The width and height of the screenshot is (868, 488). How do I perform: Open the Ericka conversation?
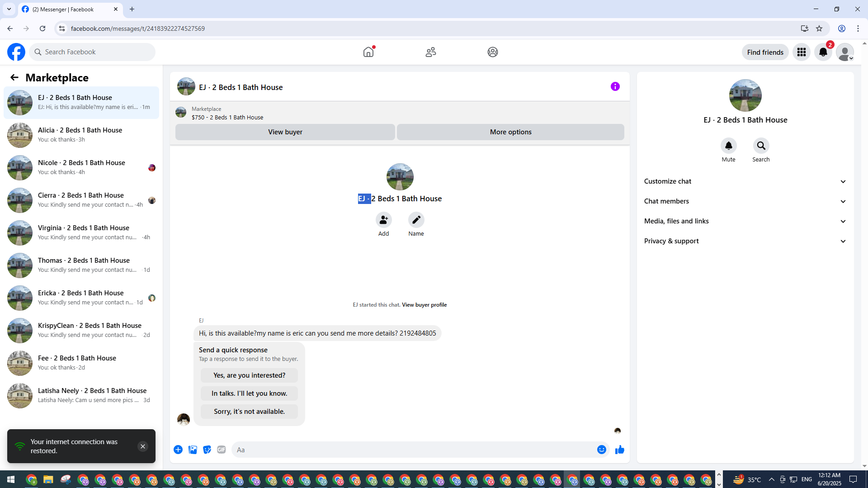tap(81, 298)
